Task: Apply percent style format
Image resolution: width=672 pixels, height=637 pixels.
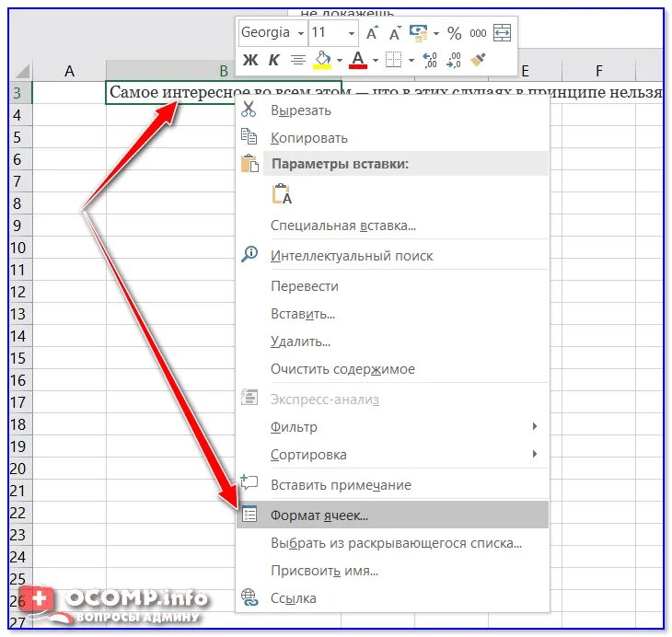Action: pyautogui.click(x=454, y=33)
